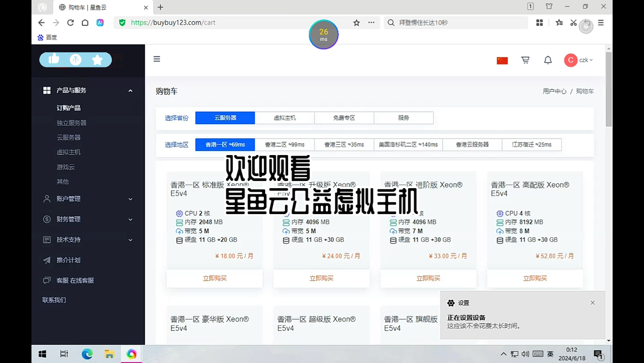Click the coin icon in overlay

76,59
